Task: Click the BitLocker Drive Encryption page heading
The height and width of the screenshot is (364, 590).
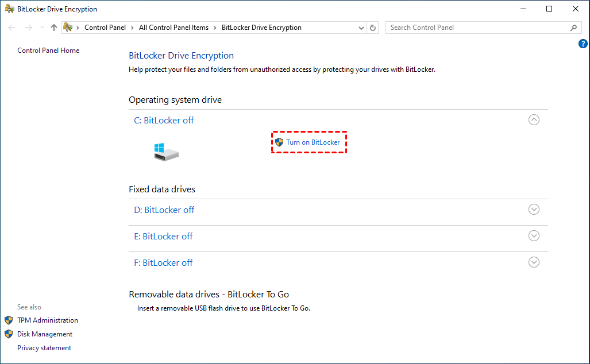Action: coord(181,56)
